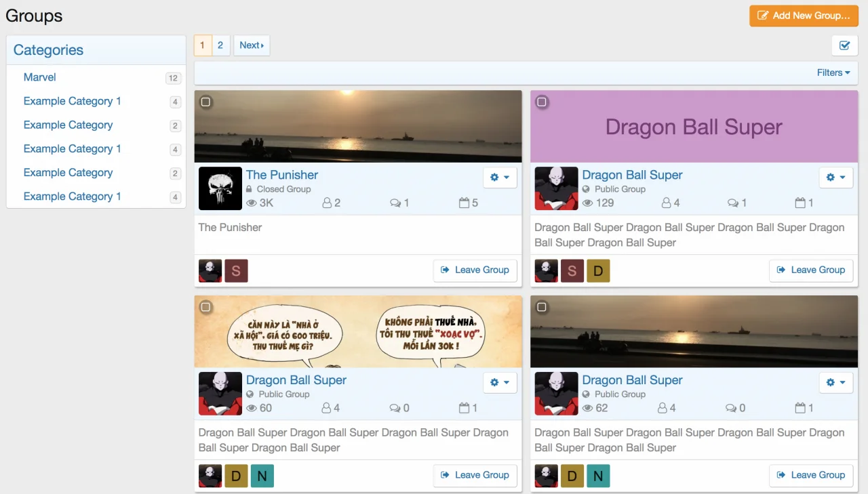Open The Punisher group title link
This screenshot has height=494, width=868.
tap(282, 175)
